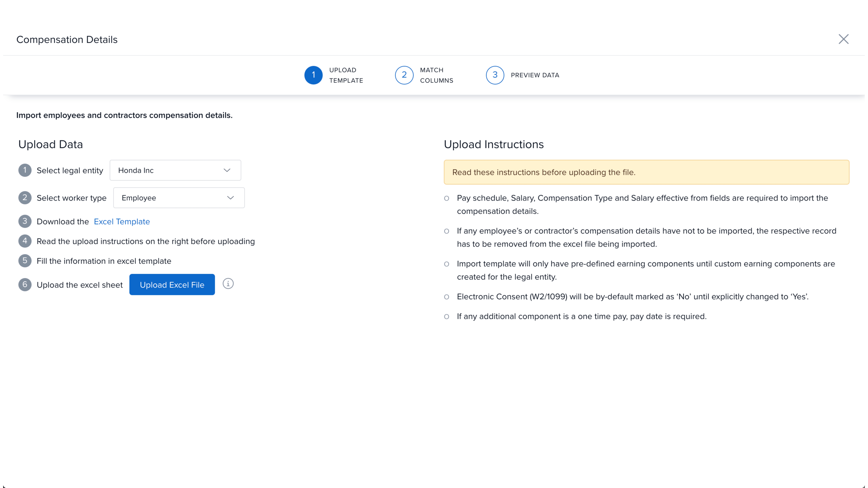Open the Honda Inc legal entity dropdown
868x488 pixels.
175,170
